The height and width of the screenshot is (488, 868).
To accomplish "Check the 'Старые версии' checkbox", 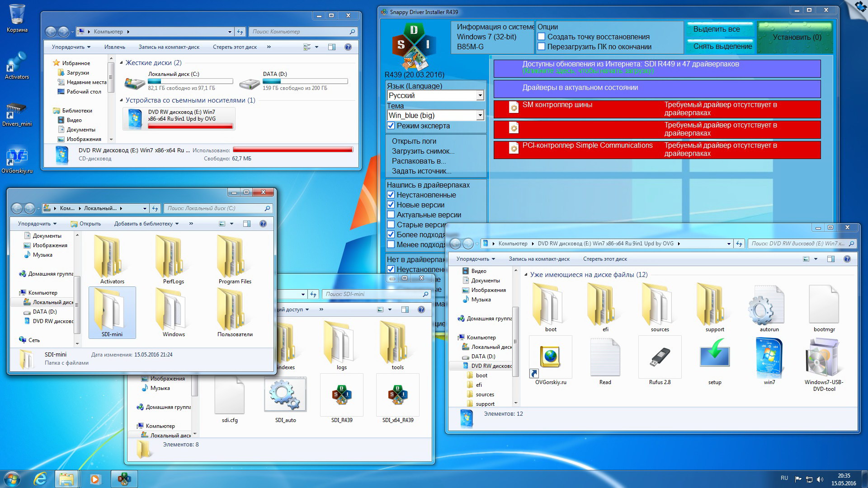I will point(391,225).
